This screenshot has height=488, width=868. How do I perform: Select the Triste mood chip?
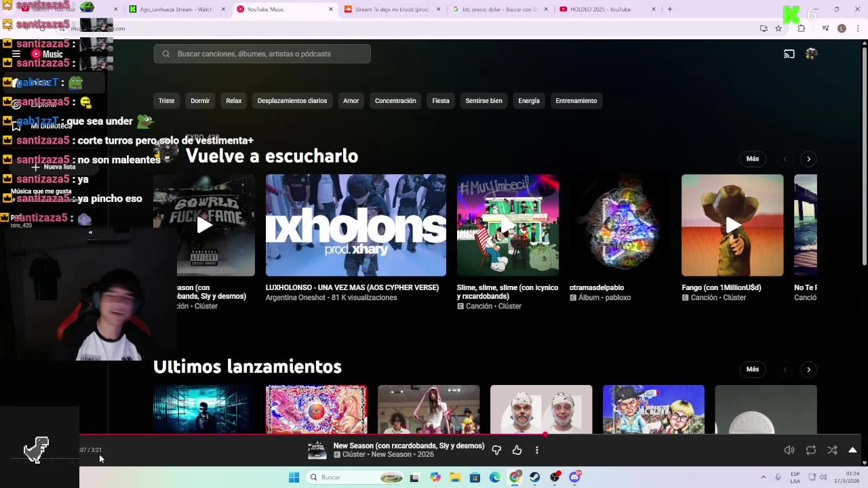[x=166, y=101]
